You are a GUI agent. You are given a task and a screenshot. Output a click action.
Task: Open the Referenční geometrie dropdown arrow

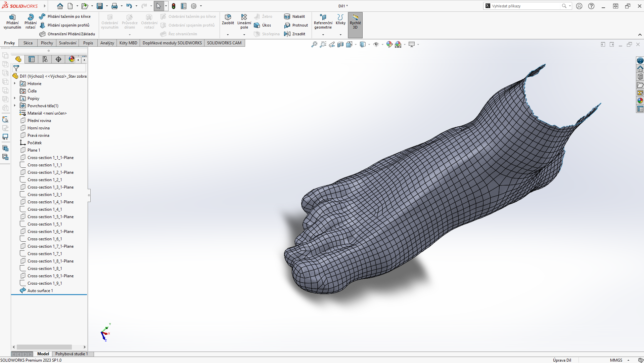tap(323, 35)
